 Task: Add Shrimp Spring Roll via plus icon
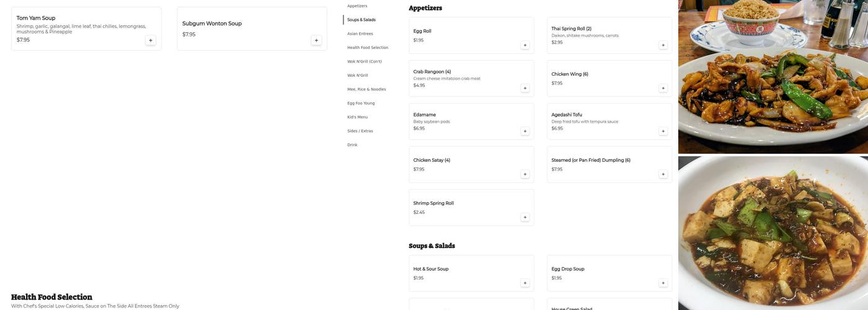pos(525,218)
